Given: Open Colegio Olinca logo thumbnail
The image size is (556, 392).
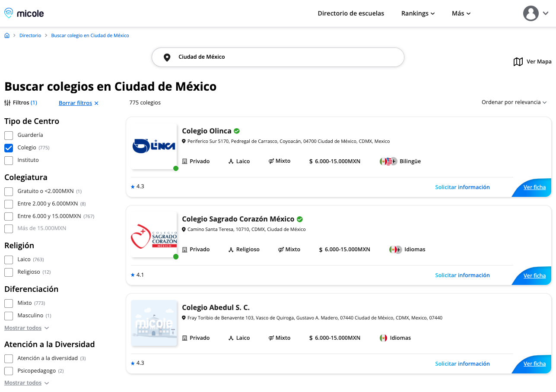Looking at the screenshot, I should 154,146.
